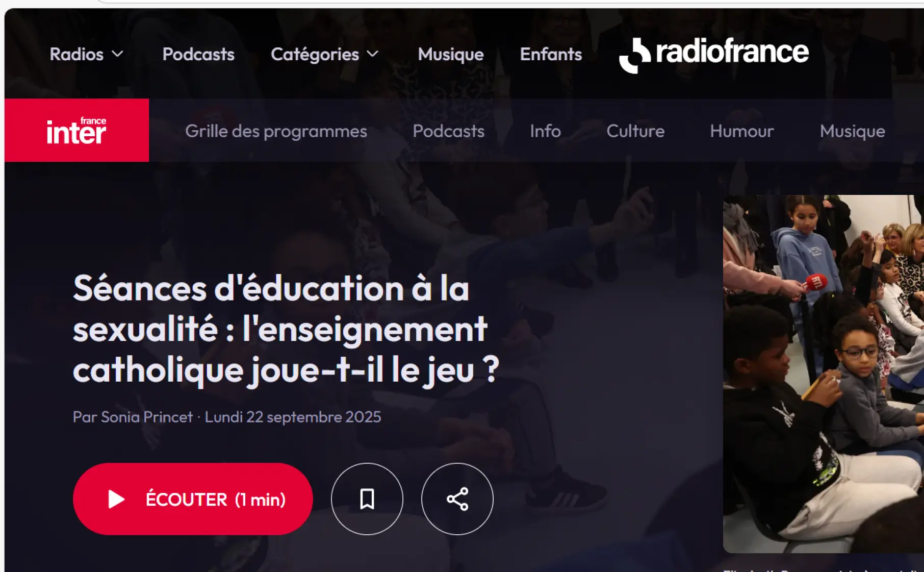The width and height of the screenshot is (924, 572).
Task: Open Musique in top navigation
Action: coord(451,54)
